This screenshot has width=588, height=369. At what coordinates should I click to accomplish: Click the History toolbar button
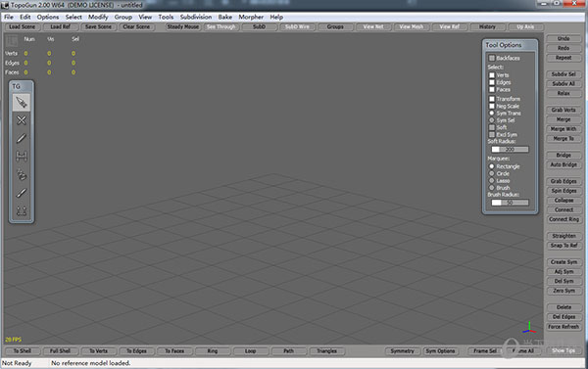click(487, 27)
